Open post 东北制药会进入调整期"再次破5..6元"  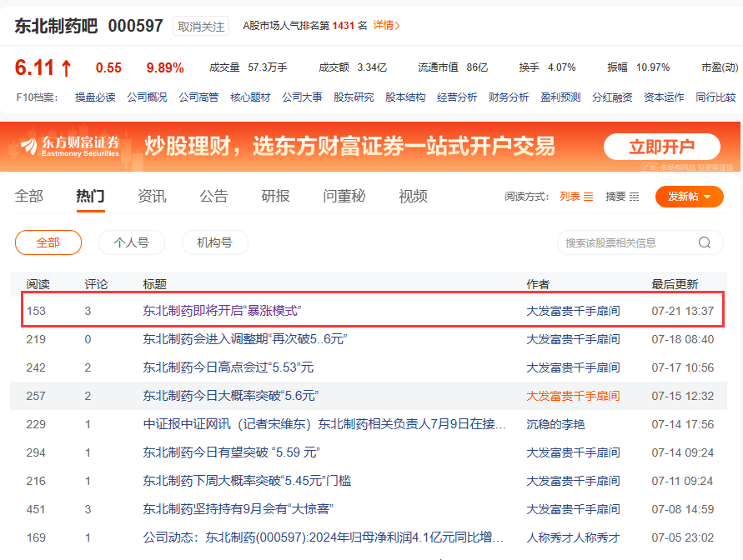click(245, 339)
